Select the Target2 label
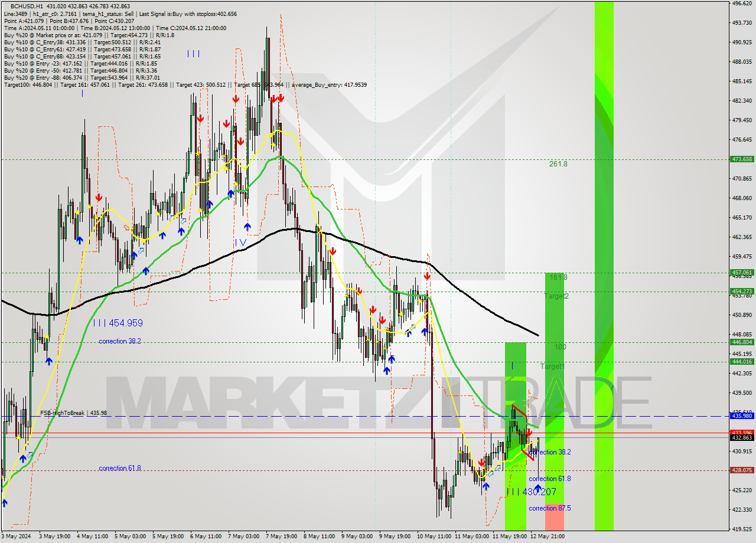756x543 pixels. pos(556,296)
